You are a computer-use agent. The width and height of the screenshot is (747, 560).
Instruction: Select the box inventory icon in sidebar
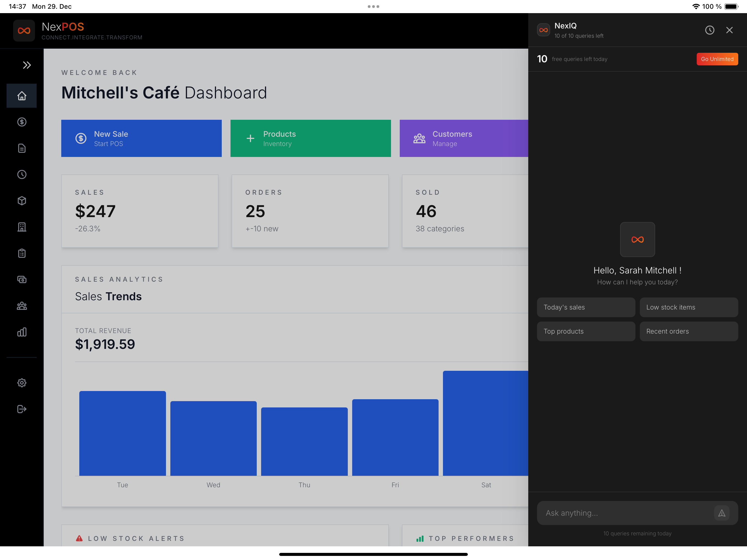tap(22, 201)
